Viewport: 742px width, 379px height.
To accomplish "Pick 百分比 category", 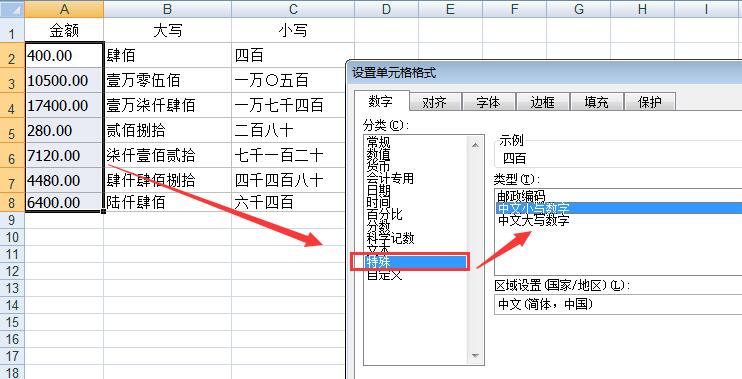I will click(x=384, y=214).
